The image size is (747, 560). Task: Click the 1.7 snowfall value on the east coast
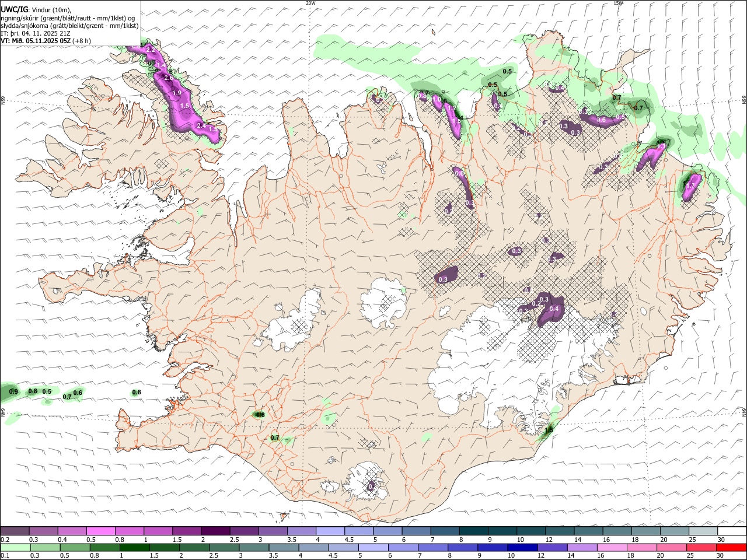[x=691, y=185]
